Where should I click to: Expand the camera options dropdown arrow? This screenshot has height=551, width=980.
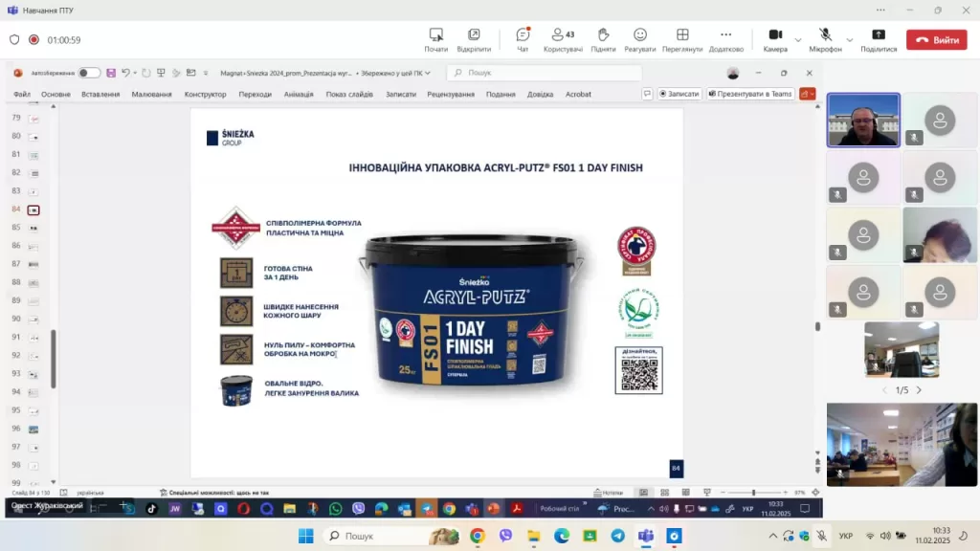pos(798,40)
